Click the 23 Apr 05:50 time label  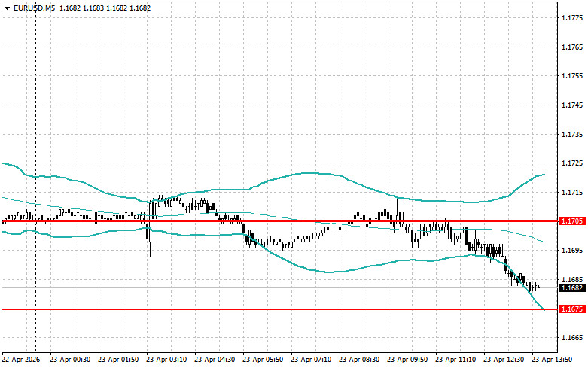click(263, 360)
